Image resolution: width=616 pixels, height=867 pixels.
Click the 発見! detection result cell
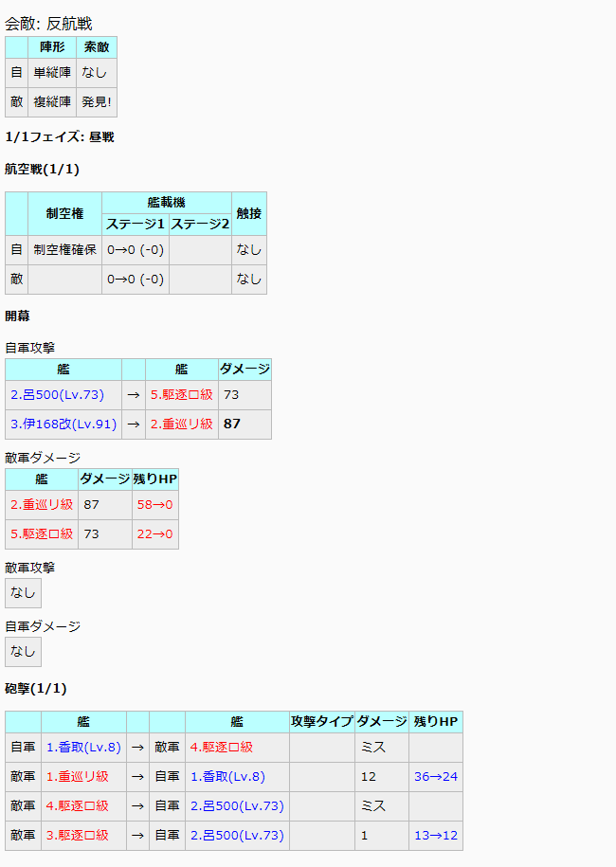(97, 101)
